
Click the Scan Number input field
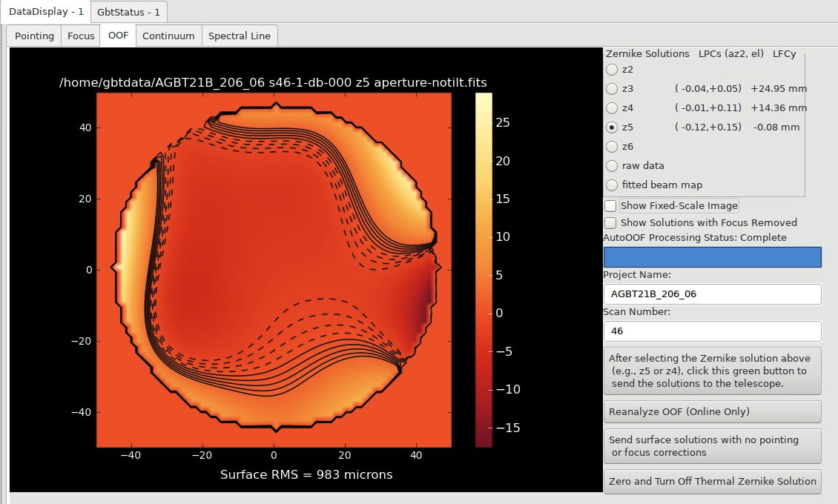coord(712,331)
